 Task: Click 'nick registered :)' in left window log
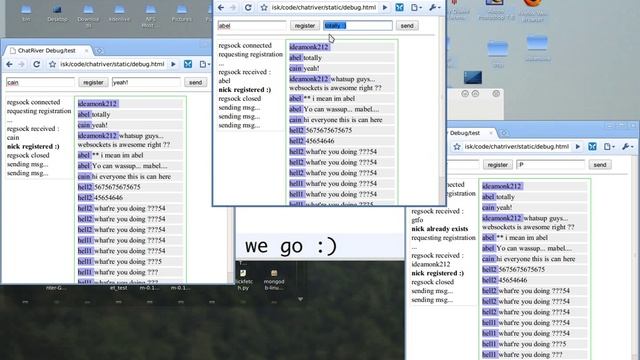point(33,147)
